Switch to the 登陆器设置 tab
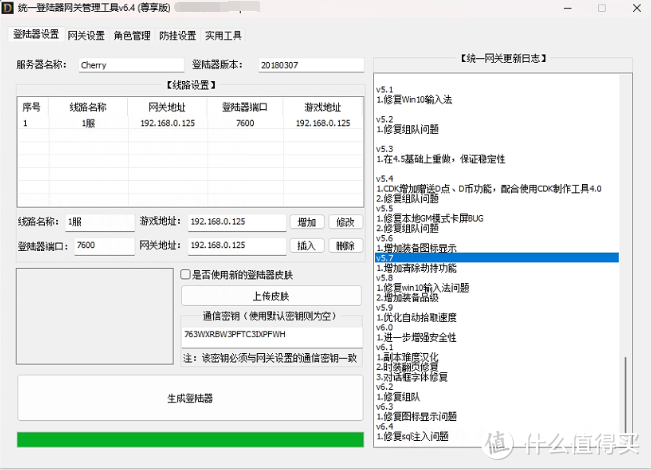Screen dimensions: 651x470 click(36, 34)
